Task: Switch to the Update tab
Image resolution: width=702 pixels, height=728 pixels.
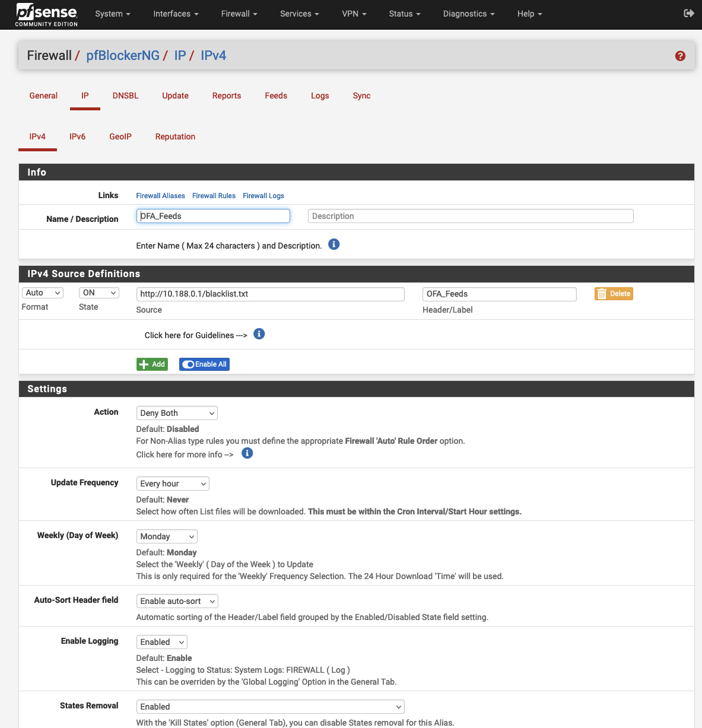Action: (x=176, y=96)
